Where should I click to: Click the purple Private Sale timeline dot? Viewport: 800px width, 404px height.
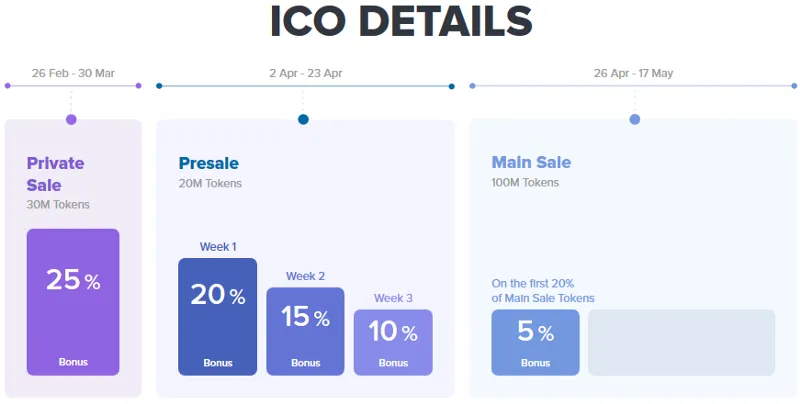[71, 119]
